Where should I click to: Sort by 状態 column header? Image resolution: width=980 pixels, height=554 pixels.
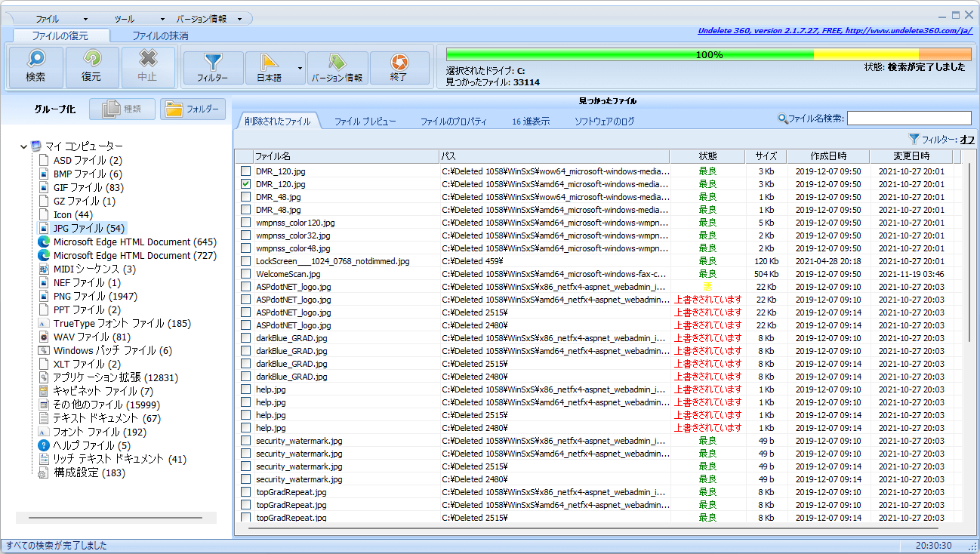point(707,156)
